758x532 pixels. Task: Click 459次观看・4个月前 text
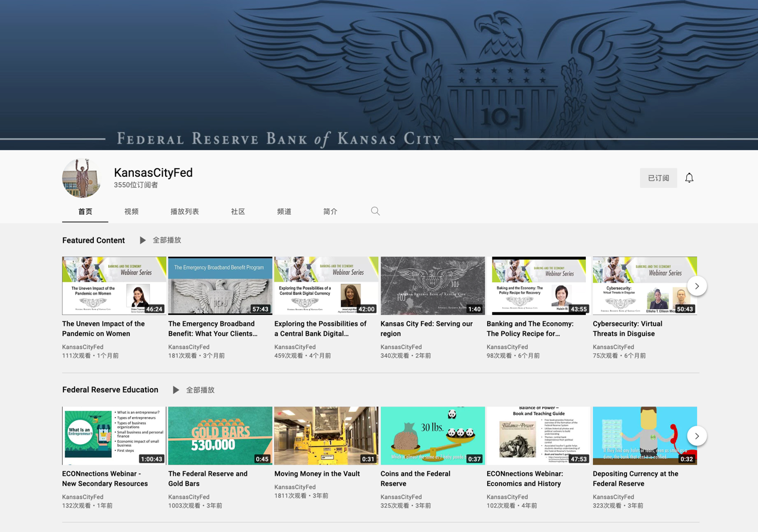[x=302, y=356]
